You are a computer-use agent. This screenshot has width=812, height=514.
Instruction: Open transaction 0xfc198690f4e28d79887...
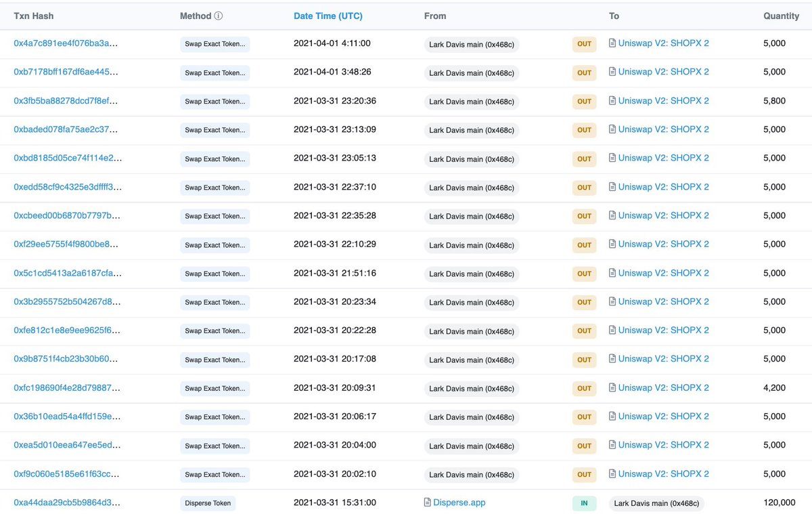coord(68,388)
